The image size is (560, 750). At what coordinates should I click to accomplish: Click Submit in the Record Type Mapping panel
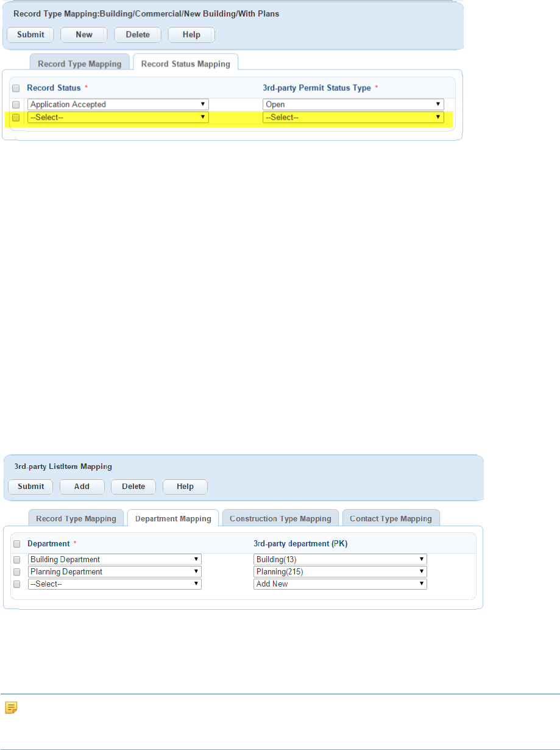pos(30,35)
